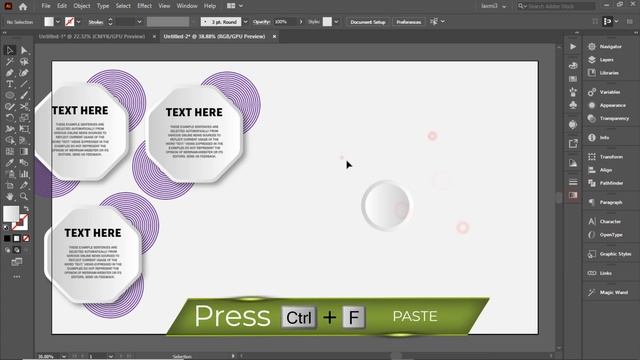Open the File menu
640x360 pixels.
point(46,6)
